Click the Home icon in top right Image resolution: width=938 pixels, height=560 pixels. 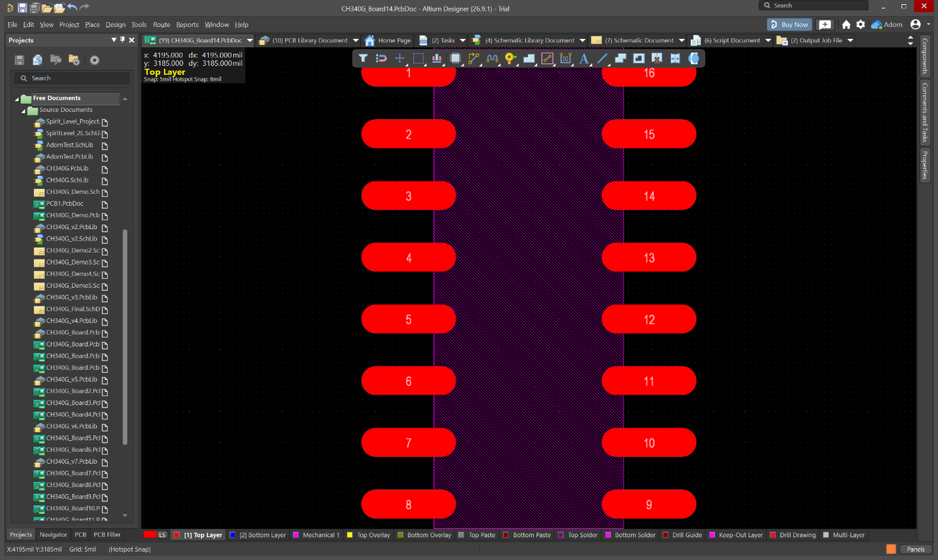pos(846,25)
